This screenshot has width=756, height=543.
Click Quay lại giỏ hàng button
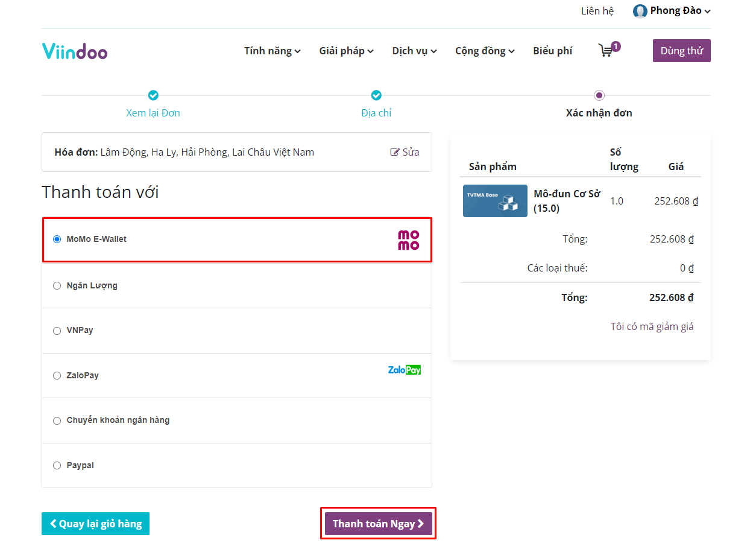95,524
